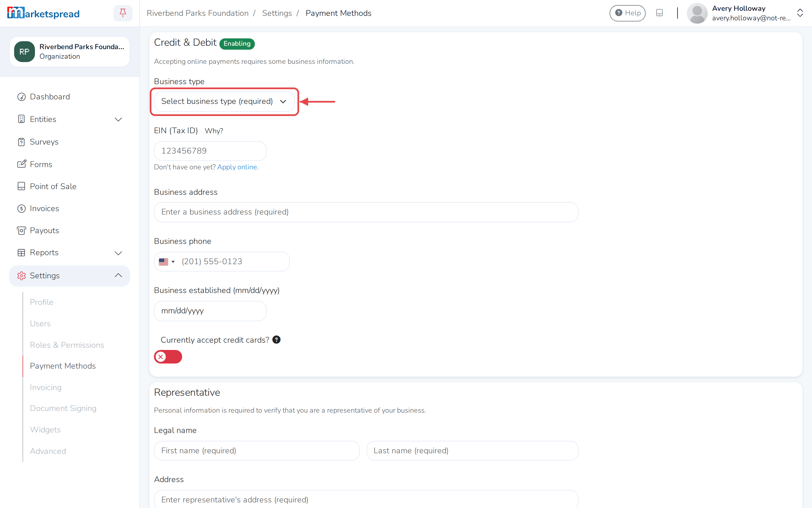This screenshot has width=812, height=508.
Task: Open Advanced settings page
Action: pyautogui.click(x=48, y=451)
